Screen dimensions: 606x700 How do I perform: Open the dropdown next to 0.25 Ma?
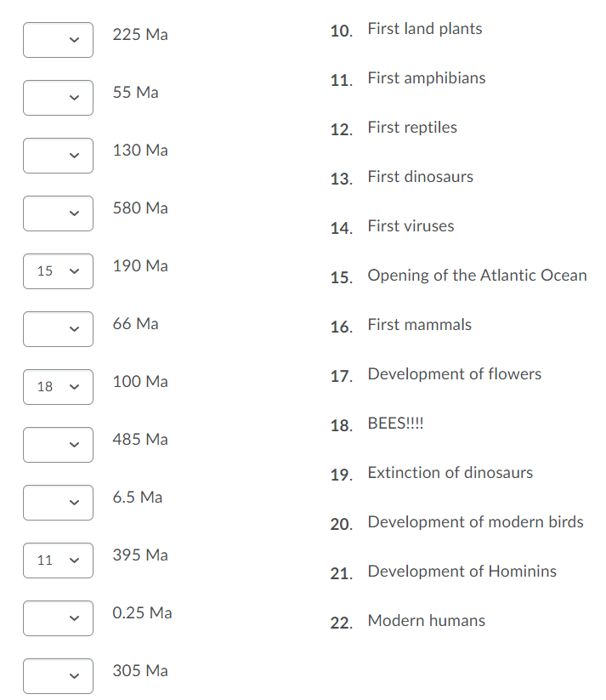click(x=58, y=618)
